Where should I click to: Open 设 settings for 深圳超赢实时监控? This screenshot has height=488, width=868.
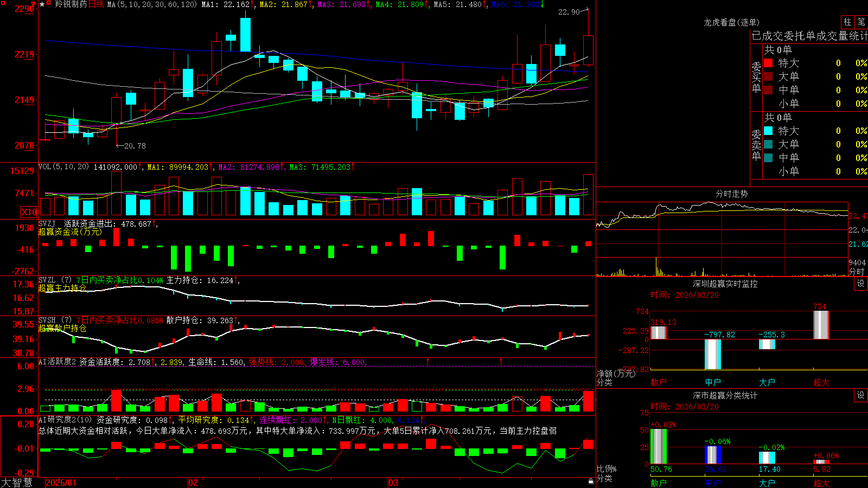point(861,284)
